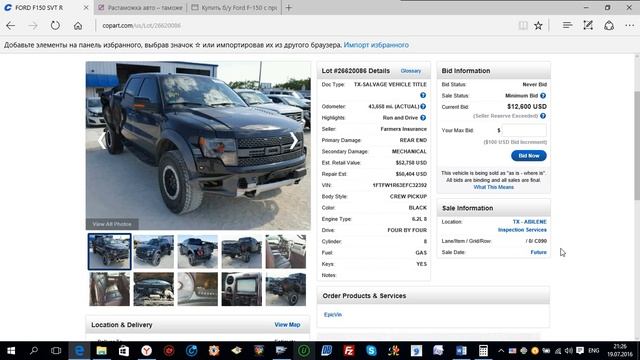The image size is (640, 360).
Task: Open Word from taskbar
Action: tap(461, 351)
